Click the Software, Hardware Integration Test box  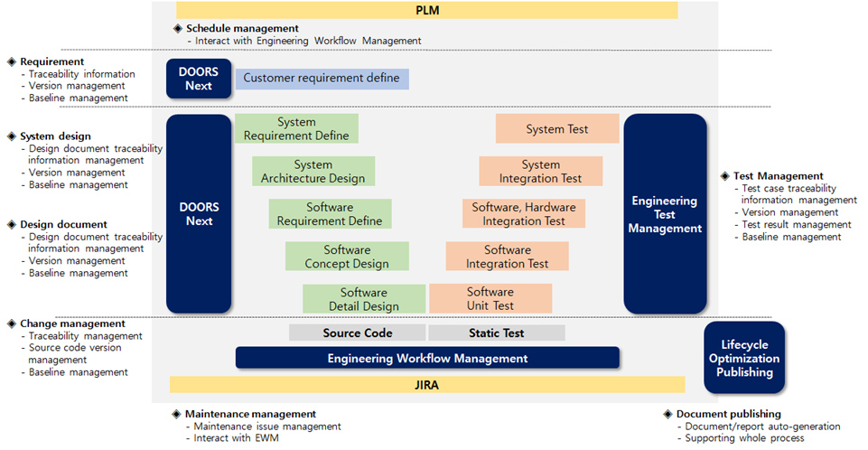(x=524, y=213)
